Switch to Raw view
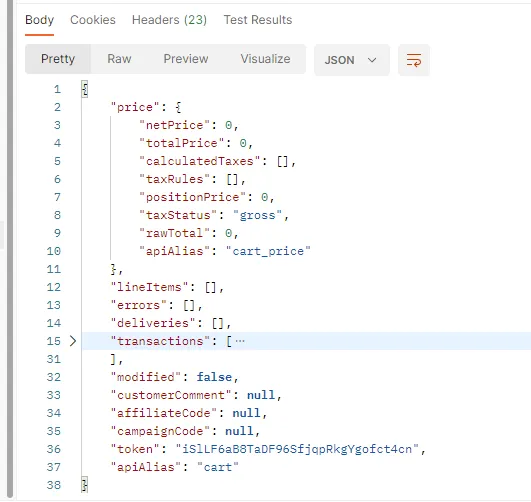Image resolution: width=531 pixels, height=502 pixels. pyautogui.click(x=119, y=59)
